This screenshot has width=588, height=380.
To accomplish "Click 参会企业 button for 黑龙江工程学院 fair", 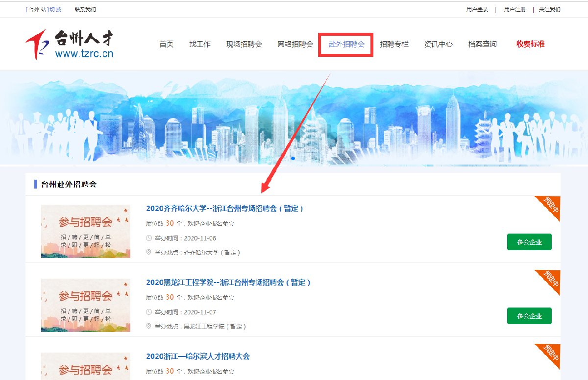I will 529,316.
